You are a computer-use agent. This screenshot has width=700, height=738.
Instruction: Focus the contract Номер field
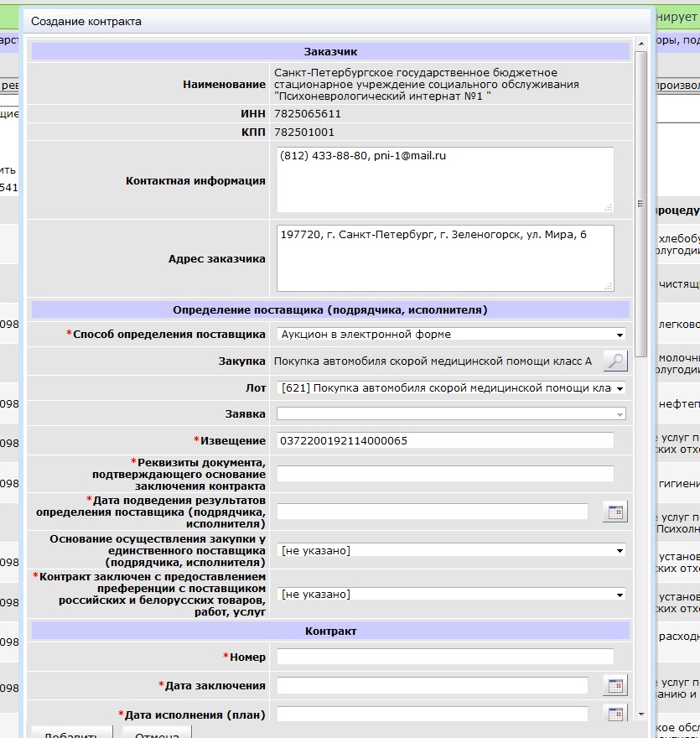click(x=445, y=657)
